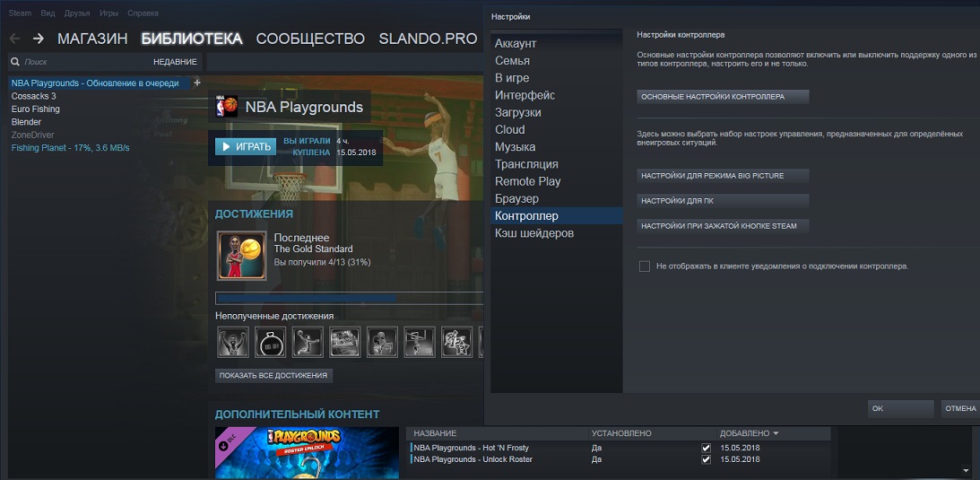Go forward with the right arrow
This screenshot has width=980, height=480.
tap(39, 39)
